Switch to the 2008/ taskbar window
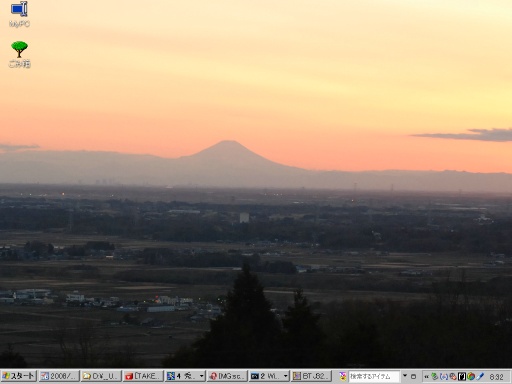The image size is (512, 384). point(59,376)
